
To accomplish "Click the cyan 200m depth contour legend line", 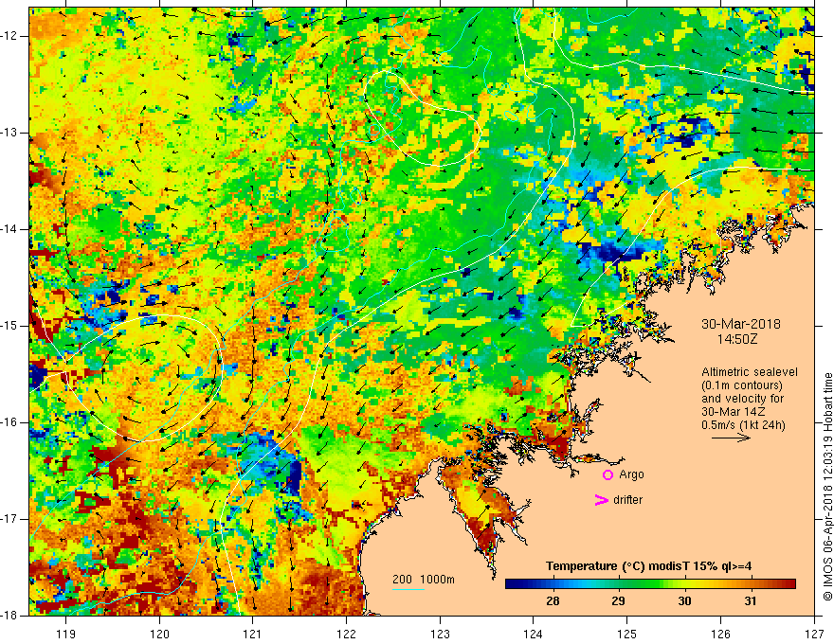I will (x=408, y=589).
